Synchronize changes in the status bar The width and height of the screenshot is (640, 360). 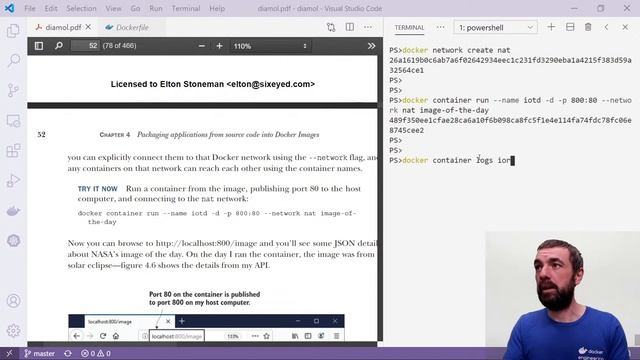point(68,353)
